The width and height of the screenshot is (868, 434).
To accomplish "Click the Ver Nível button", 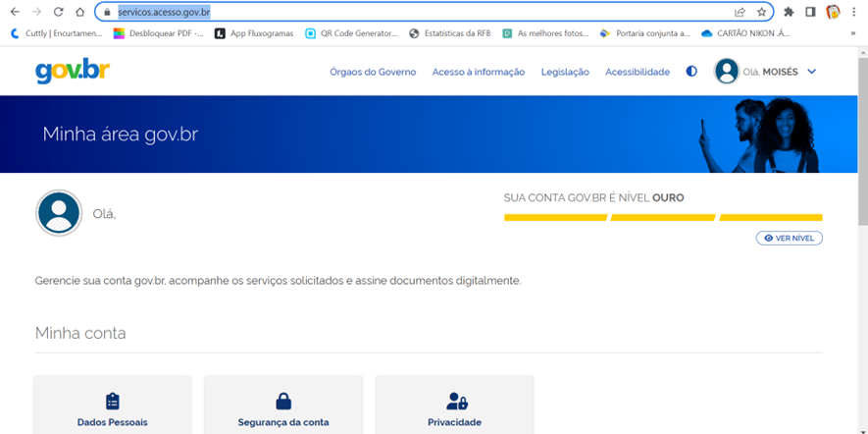I will [789, 238].
